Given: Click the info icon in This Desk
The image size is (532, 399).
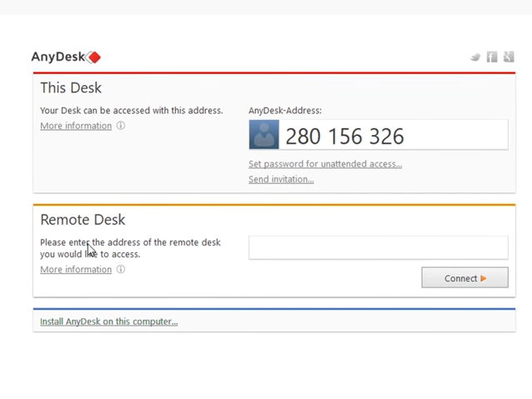Looking at the screenshot, I should point(121,126).
